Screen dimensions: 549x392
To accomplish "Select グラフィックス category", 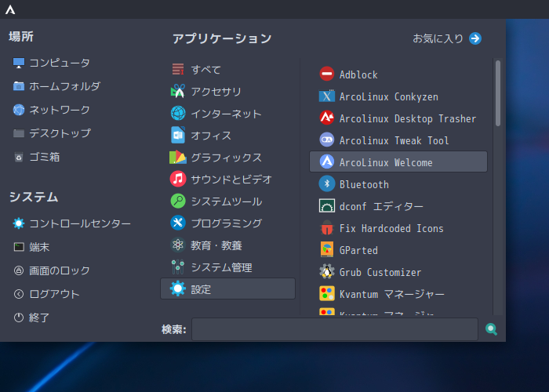I will pyautogui.click(x=227, y=157).
